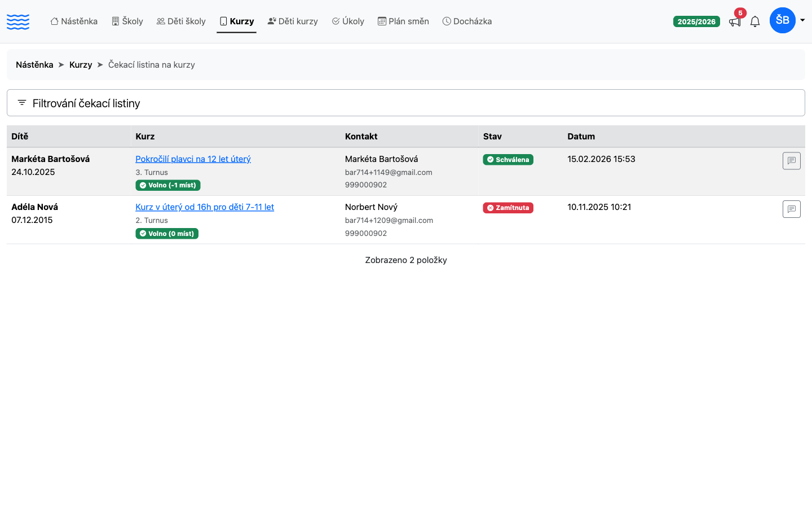The height and width of the screenshot is (508, 812).
Task: Open Kurz v úterý od 16h link
Action: 205,207
